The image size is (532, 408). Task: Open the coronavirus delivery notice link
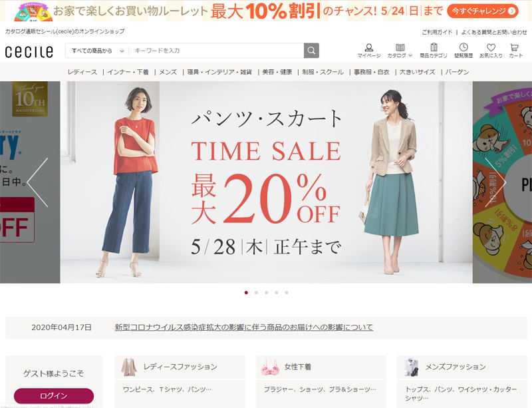click(x=244, y=327)
